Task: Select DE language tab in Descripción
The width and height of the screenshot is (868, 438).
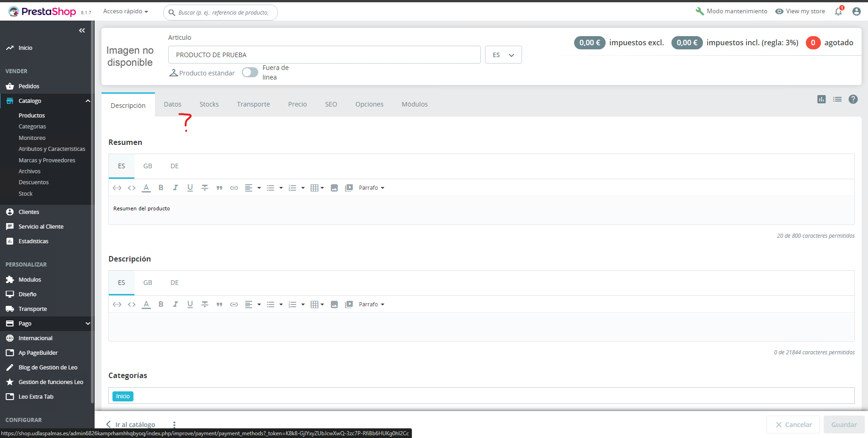Action: point(175,283)
